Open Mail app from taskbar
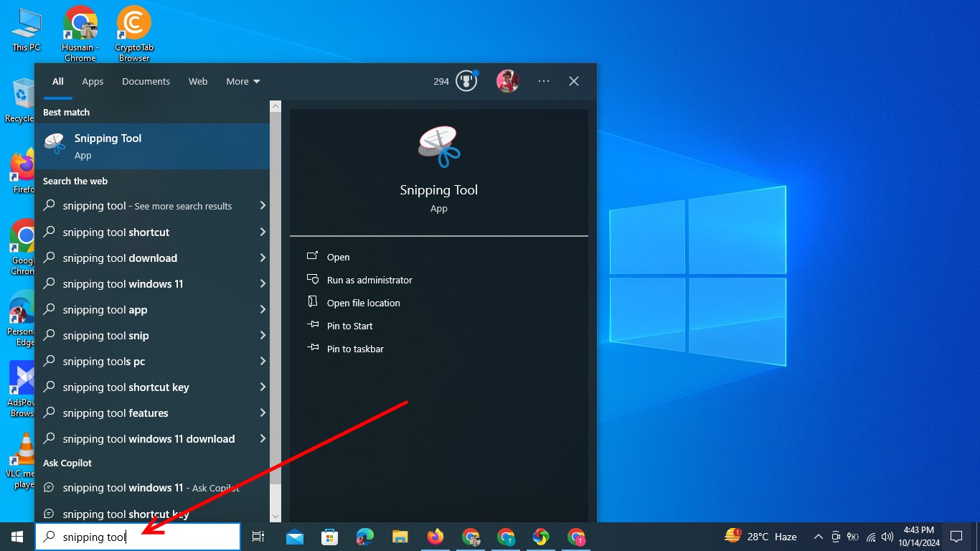This screenshot has width=980, height=551. (x=294, y=537)
